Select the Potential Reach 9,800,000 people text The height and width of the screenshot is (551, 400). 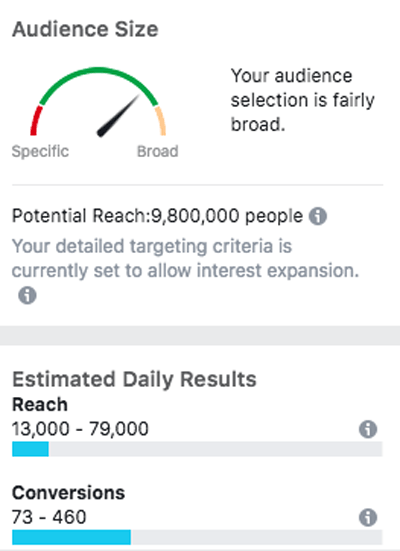tap(157, 216)
